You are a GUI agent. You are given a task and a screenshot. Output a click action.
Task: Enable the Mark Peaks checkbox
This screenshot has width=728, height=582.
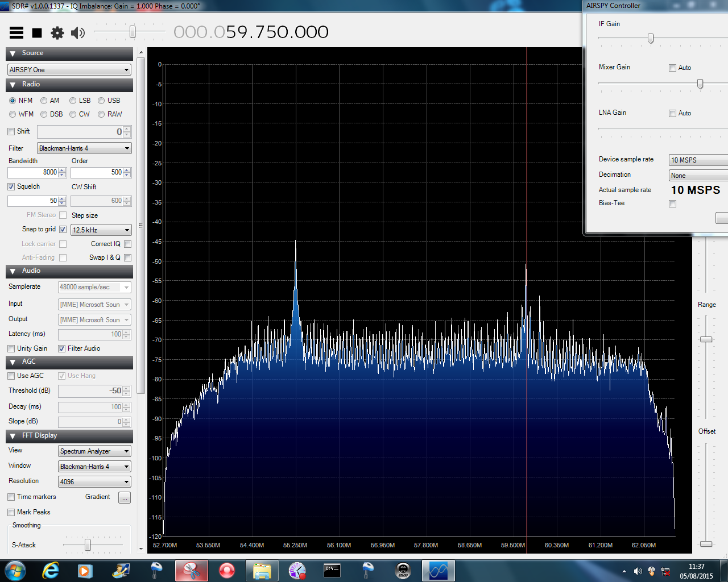(x=11, y=512)
